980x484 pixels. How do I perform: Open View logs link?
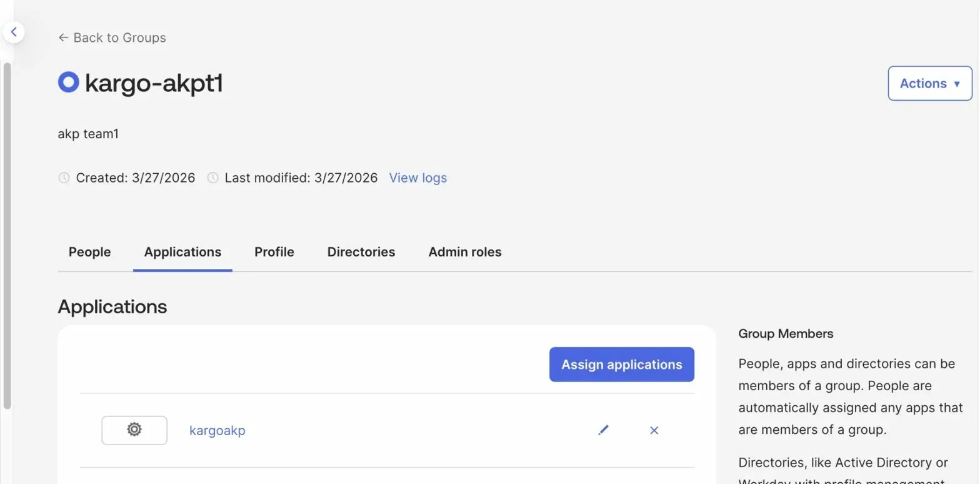pyautogui.click(x=417, y=178)
